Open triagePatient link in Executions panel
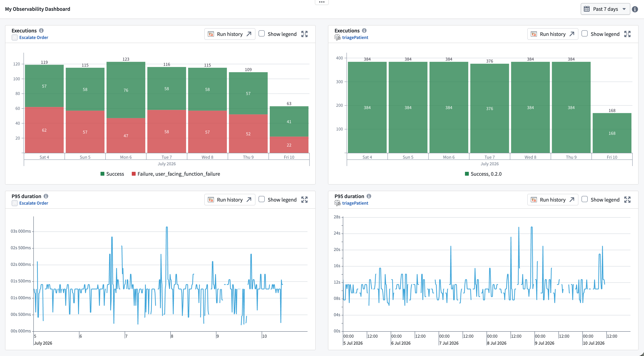The image size is (644, 356). coord(355,37)
